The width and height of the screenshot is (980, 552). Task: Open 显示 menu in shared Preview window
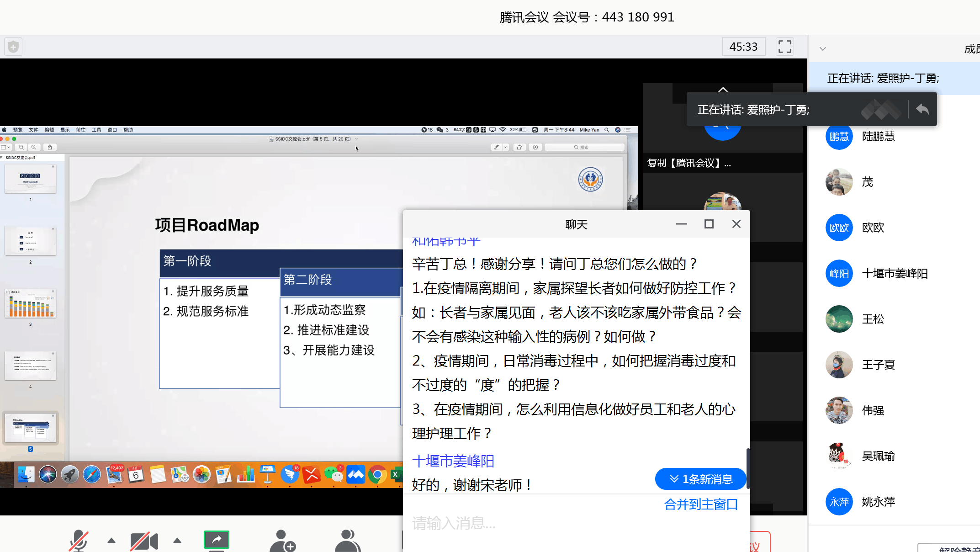click(x=65, y=130)
